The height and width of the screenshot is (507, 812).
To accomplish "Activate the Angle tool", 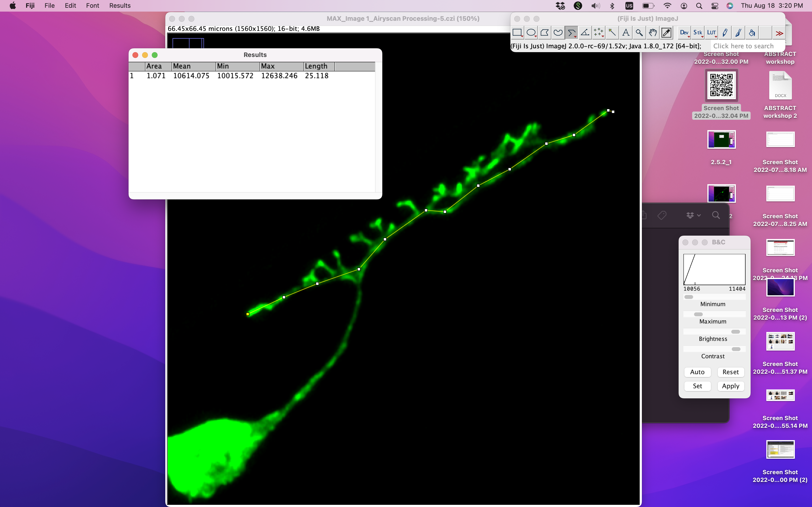I will tap(585, 33).
